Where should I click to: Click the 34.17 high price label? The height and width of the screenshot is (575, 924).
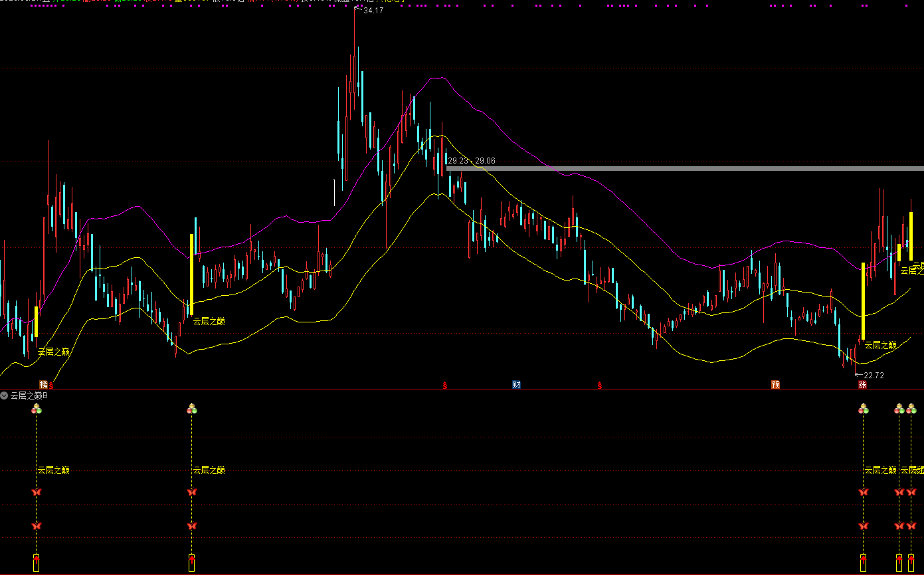(x=373, y=10)
